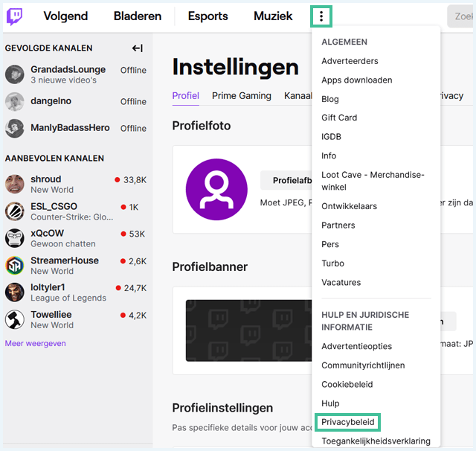Open Hulp menu entry

(x=330, y=403)
